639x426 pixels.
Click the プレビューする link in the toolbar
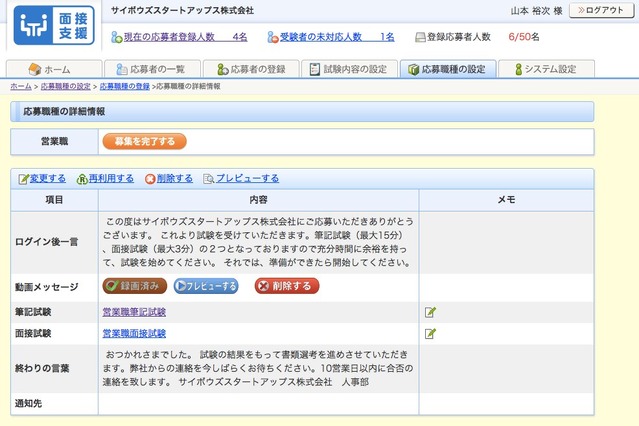pyautogui.click(x=247, y=178)
